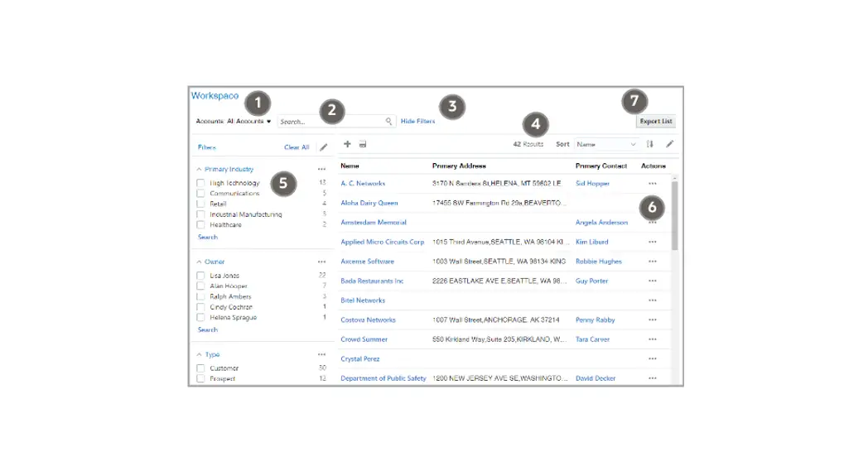Click the Export List button
This screenshot has width=868, height=471.
[x=656, y=121]
